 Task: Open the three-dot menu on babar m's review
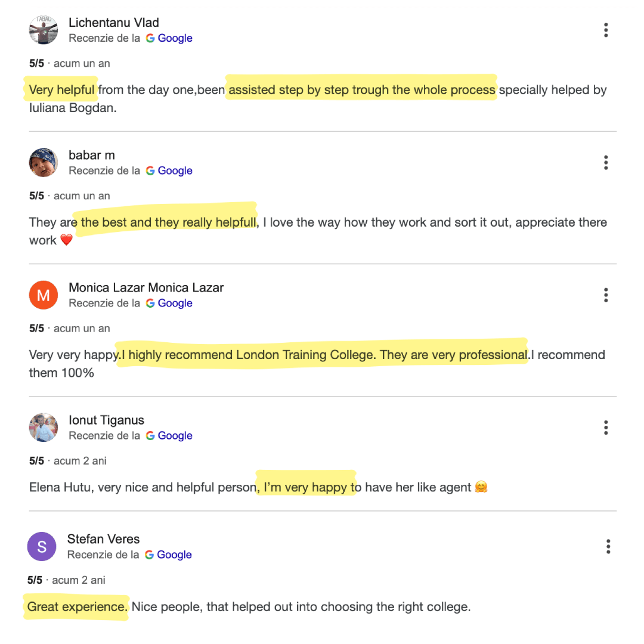coord(606,163)
